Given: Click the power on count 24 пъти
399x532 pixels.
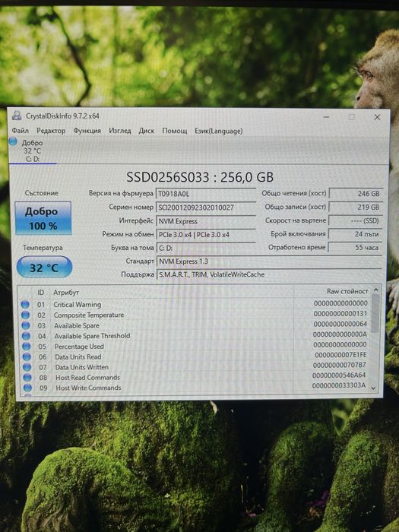Looking at the screenshot, I should (356, 234).
